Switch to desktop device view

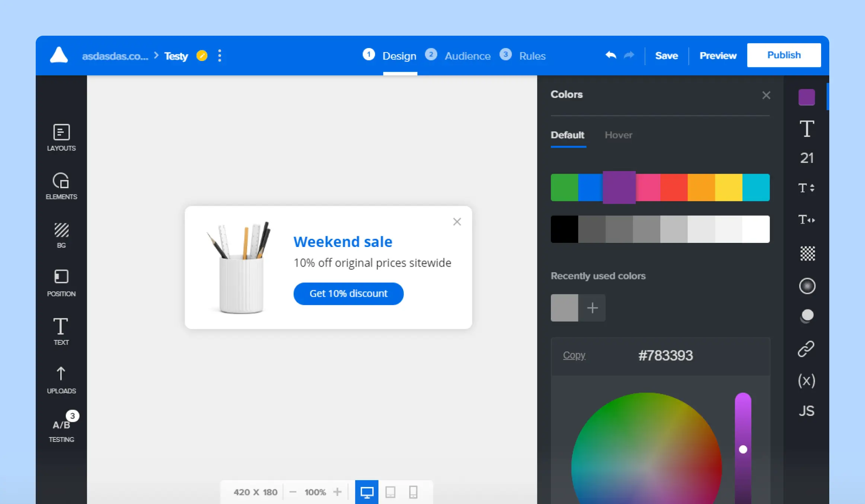click(x=367, y=492)
